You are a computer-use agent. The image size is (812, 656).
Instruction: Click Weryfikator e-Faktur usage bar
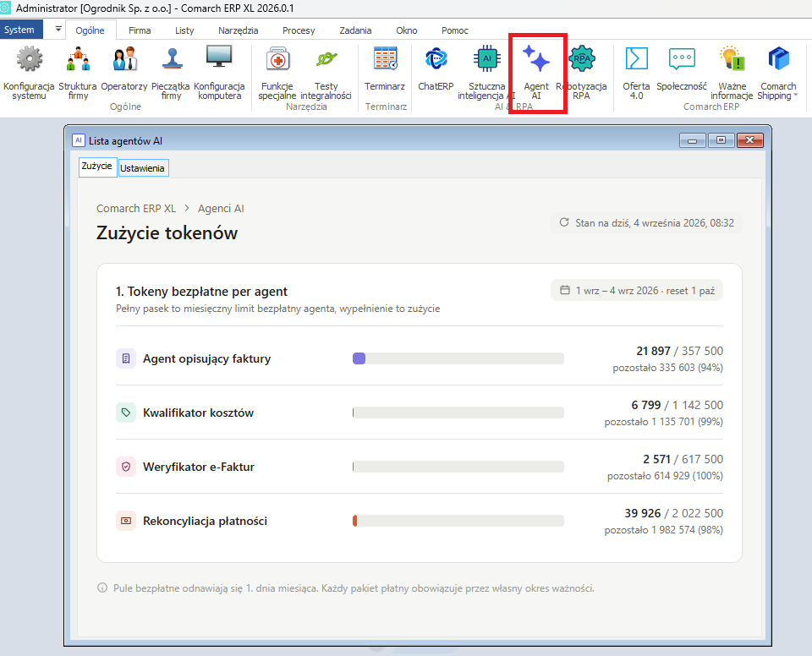tap(458, 467)
